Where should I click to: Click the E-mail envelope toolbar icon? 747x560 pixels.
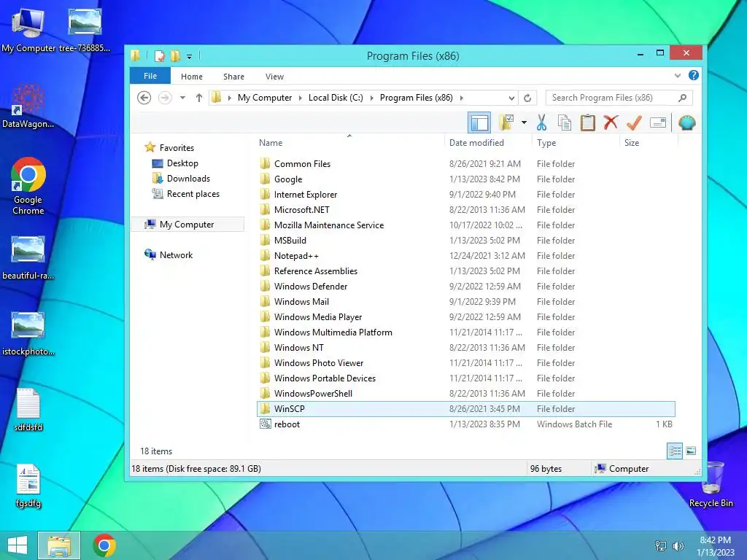[x=658, y=122]
